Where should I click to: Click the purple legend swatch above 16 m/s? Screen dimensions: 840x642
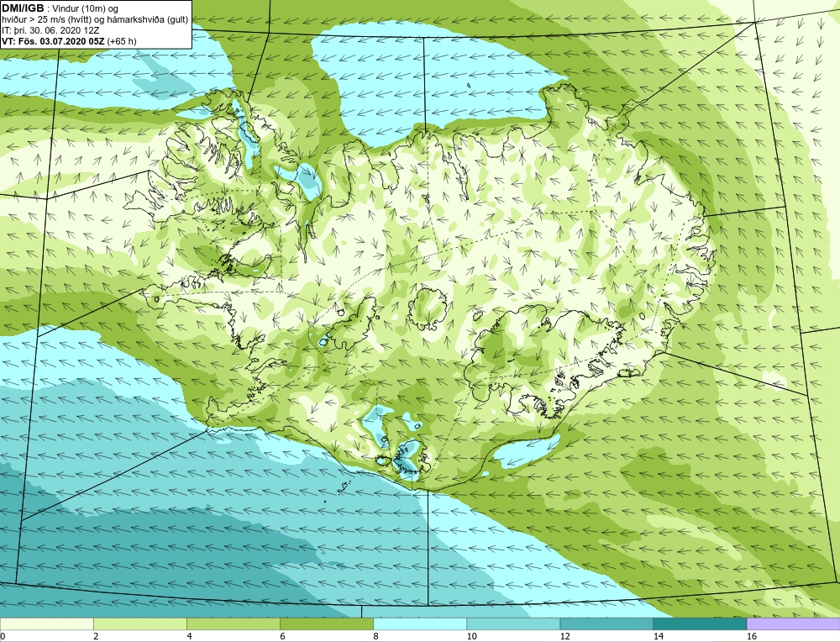(794, 624)
